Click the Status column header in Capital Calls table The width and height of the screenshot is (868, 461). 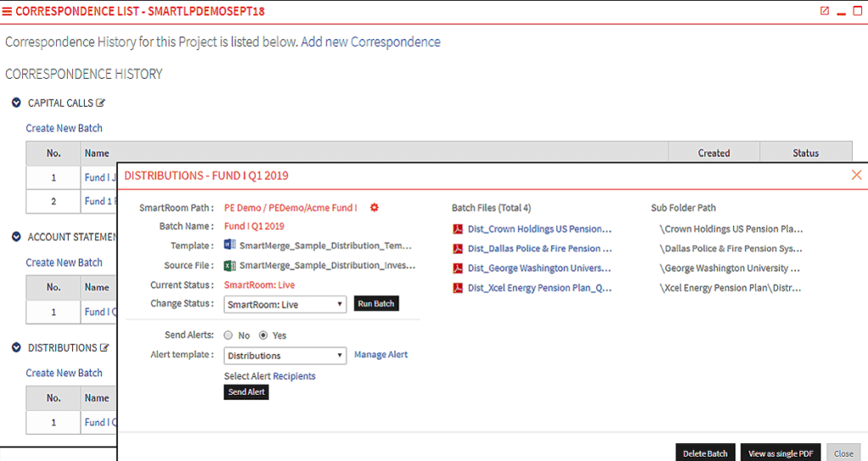pos(805,153)
